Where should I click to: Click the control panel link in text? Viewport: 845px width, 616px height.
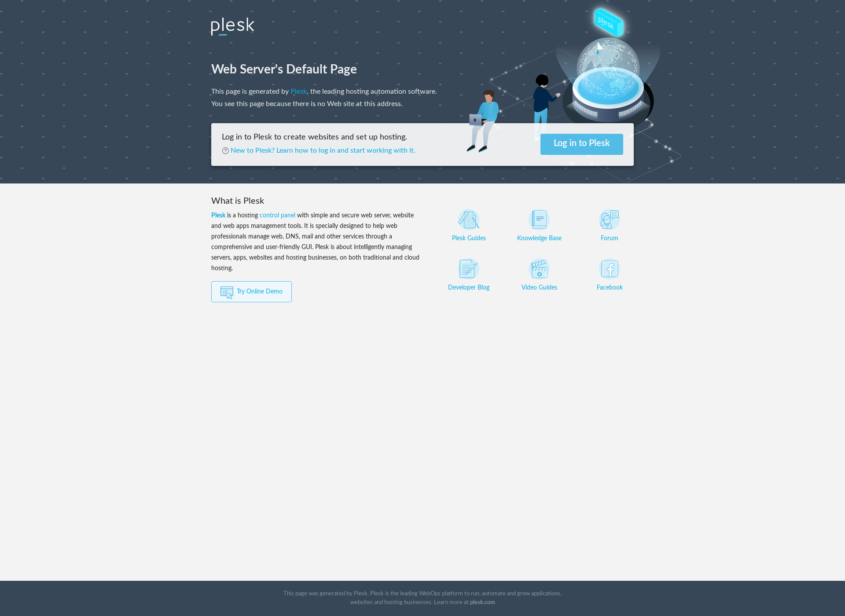277,215
